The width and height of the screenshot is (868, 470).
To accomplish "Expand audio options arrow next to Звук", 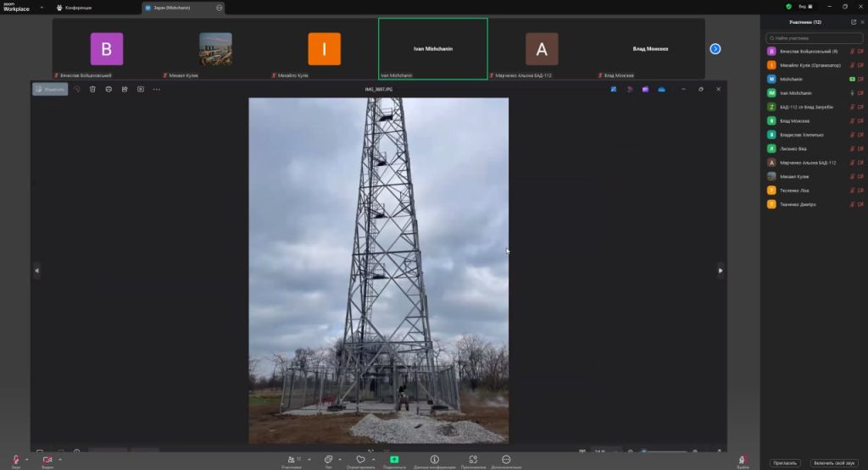I will (x=27, y=458).
